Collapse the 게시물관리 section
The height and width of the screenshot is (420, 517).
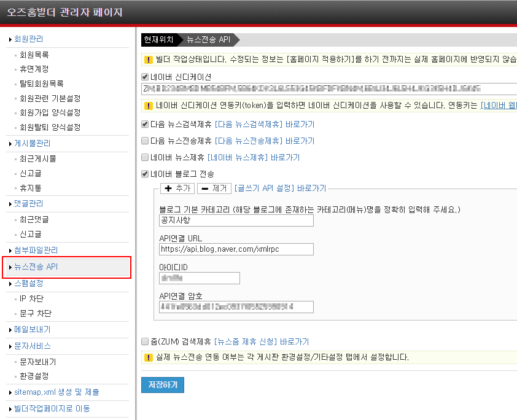32,144
